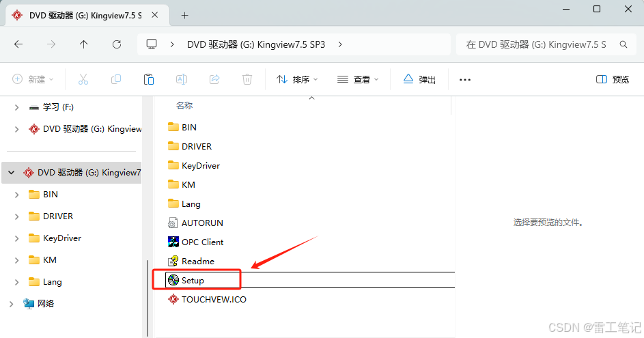The height and width of the screenshot is (338, 644).
Task: Go up one folder level
Action: click(x=84, y=44)
